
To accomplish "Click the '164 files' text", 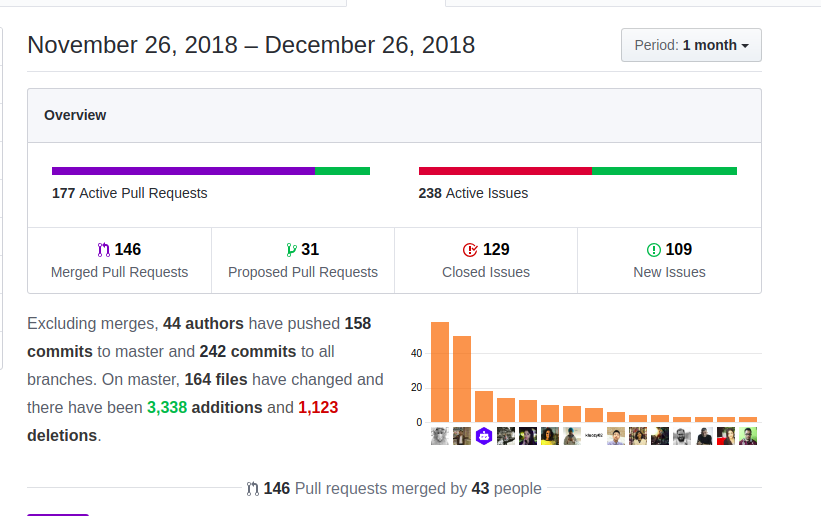I will coord(216,379).
